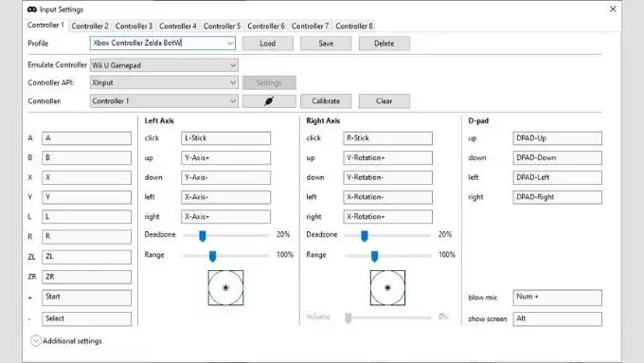Click the Left Axis right X-Axis+ field

(x=226, y=217)
